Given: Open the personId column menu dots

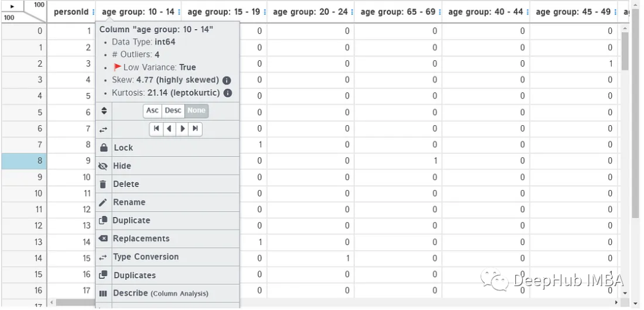Looking at the screenshot, I should [x=93, y=13].
